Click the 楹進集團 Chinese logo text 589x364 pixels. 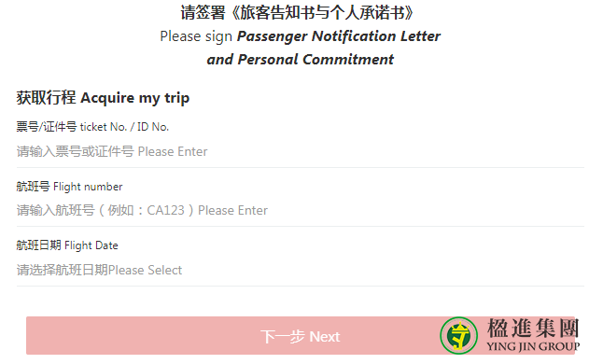[x=533, y=329]
